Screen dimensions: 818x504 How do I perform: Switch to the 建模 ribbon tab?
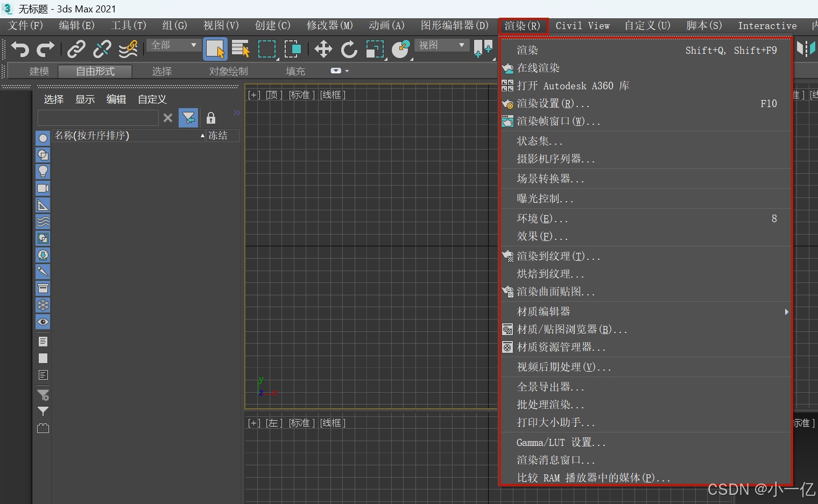[39, 71]
